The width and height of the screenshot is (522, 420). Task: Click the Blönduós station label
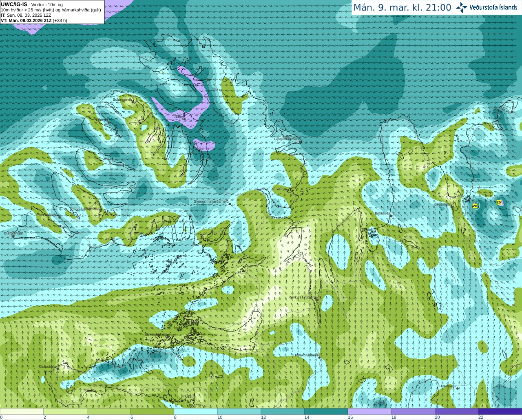click(x=383, y=213)
